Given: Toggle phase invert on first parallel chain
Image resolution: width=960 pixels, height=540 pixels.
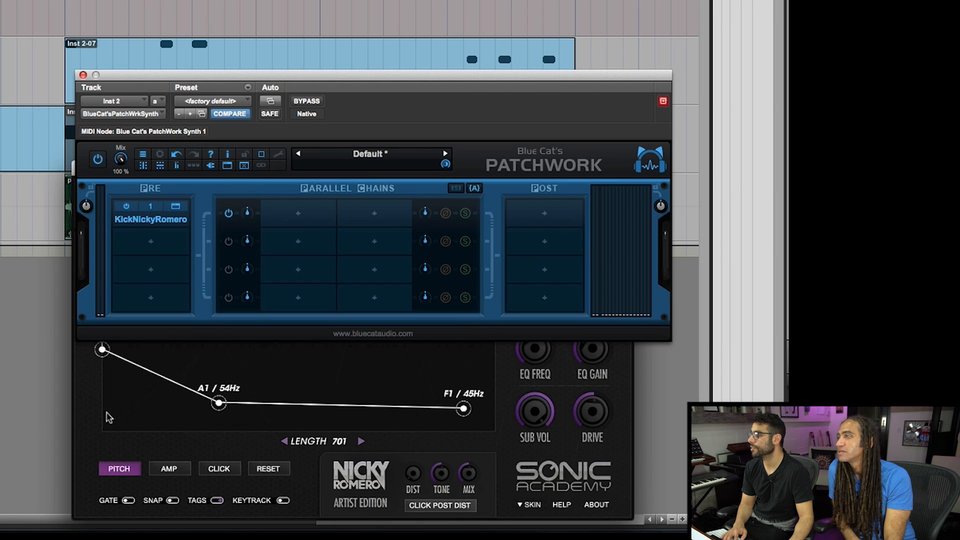Looking at the screenshot, I should click(446, 213).
